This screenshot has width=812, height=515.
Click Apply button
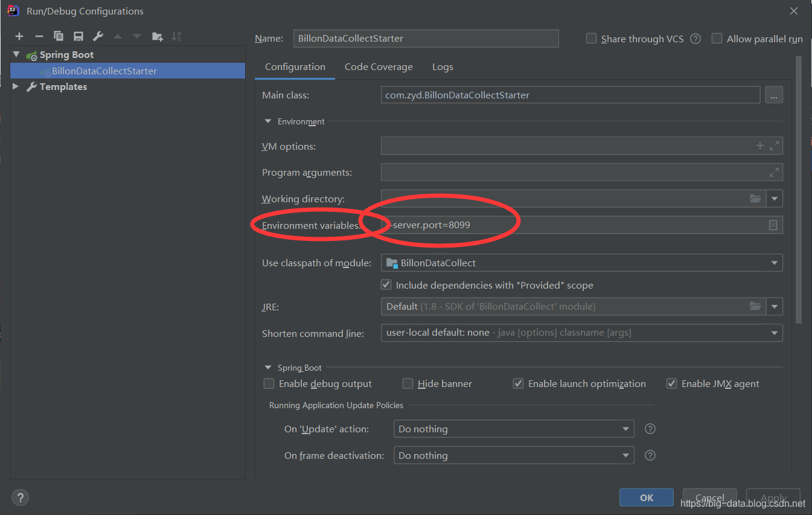tap(773, 497)
